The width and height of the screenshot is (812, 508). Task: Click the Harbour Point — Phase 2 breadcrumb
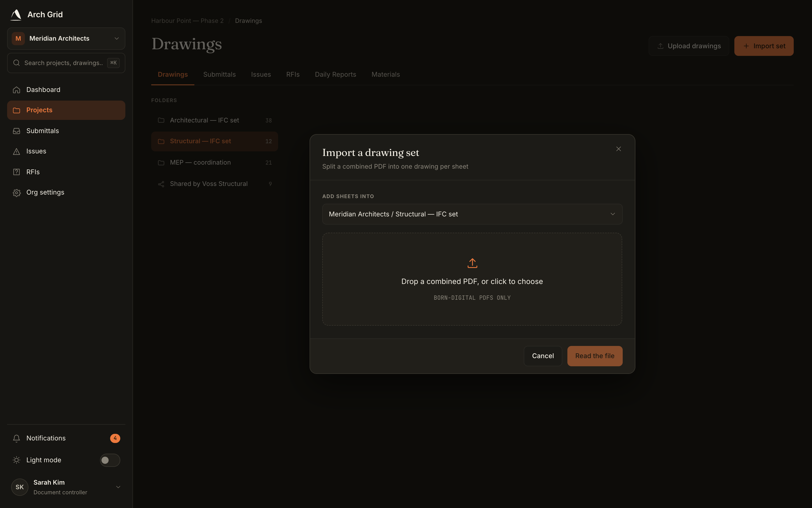pos(187,21)
